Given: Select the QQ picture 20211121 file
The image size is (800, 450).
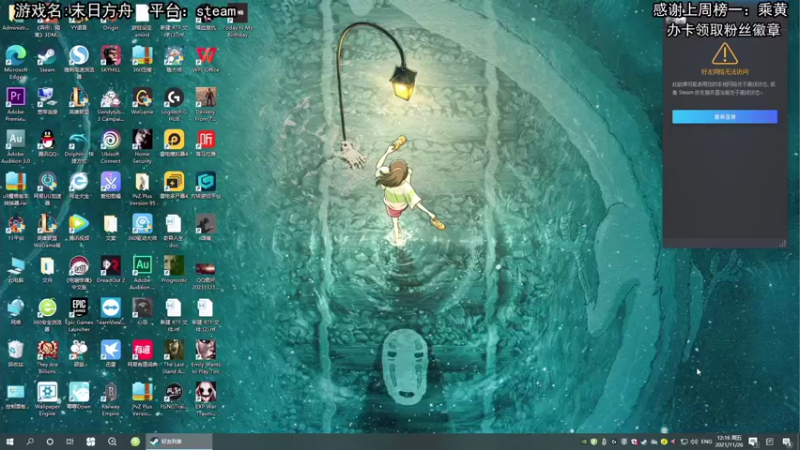Looking at the screenshot, I should click(206, 268).
